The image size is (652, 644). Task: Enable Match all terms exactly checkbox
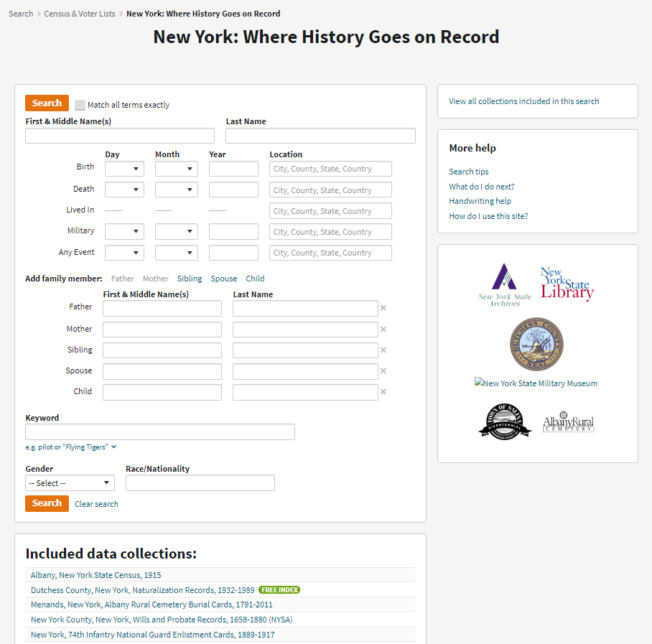tap(80, 105)
